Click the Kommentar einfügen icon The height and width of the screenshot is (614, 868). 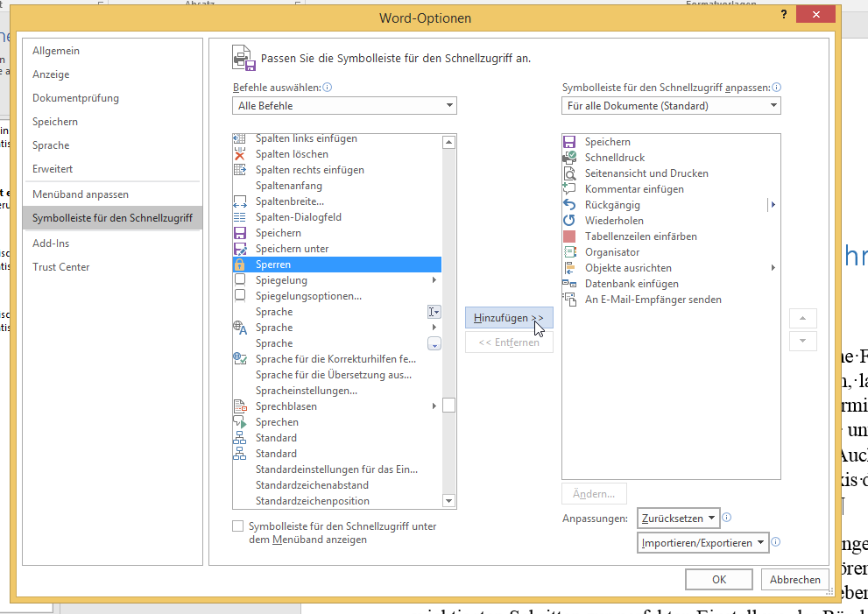click(569, 189)
